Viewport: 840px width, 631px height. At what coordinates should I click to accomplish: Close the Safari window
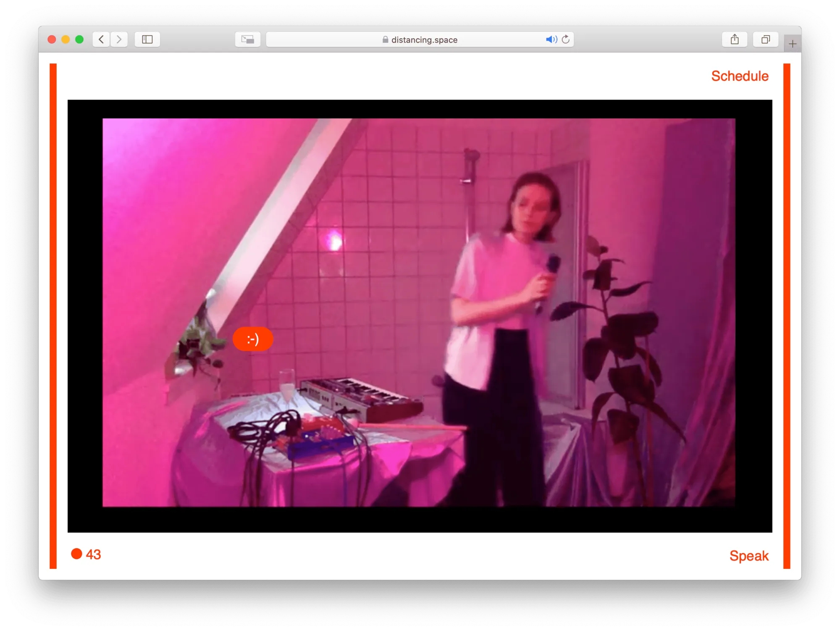click(x=52, y=39)
